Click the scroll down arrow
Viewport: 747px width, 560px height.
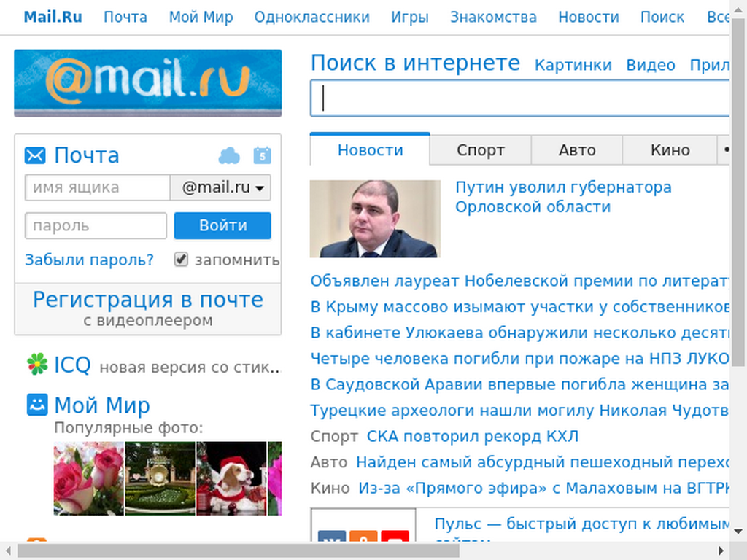(738, 532)
